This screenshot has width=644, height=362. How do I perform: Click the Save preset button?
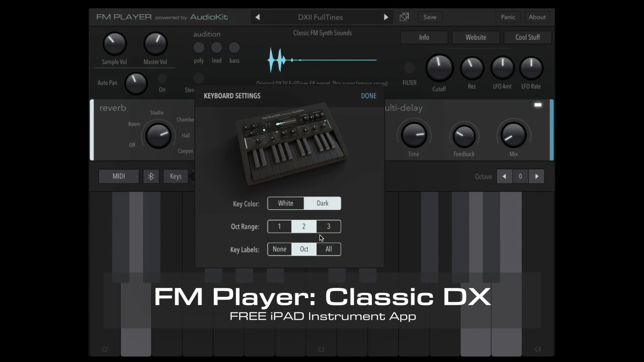click(x=430, y=17)
